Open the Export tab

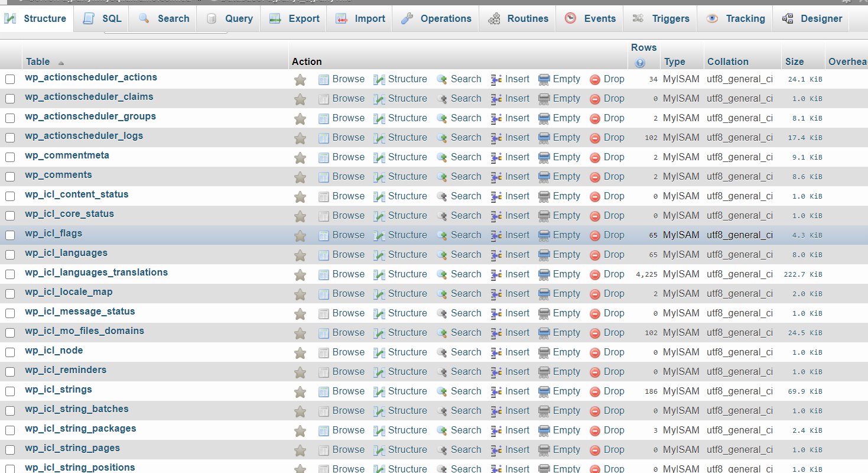click(294, 18)
